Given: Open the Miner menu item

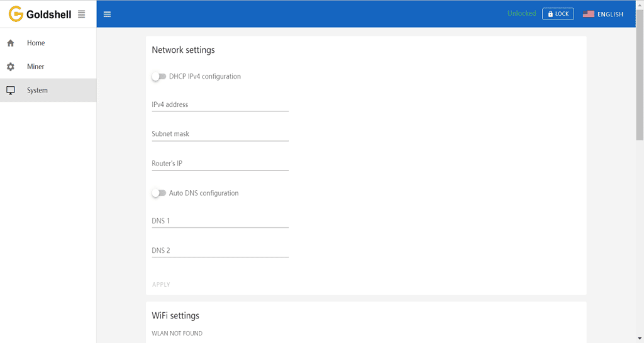Looking at the screenshot, I should click(x=48, y=67).
